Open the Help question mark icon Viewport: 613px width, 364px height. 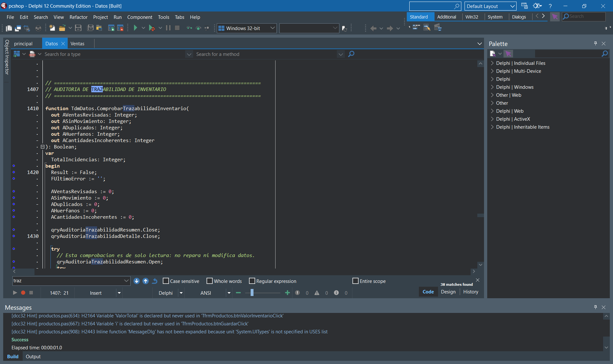(x=550, y=6)
